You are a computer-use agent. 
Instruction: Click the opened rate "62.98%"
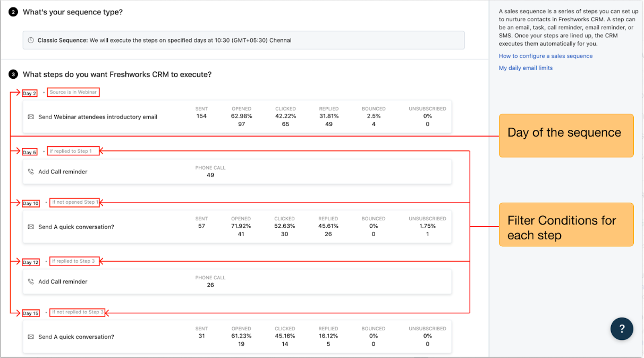point(241,116)
